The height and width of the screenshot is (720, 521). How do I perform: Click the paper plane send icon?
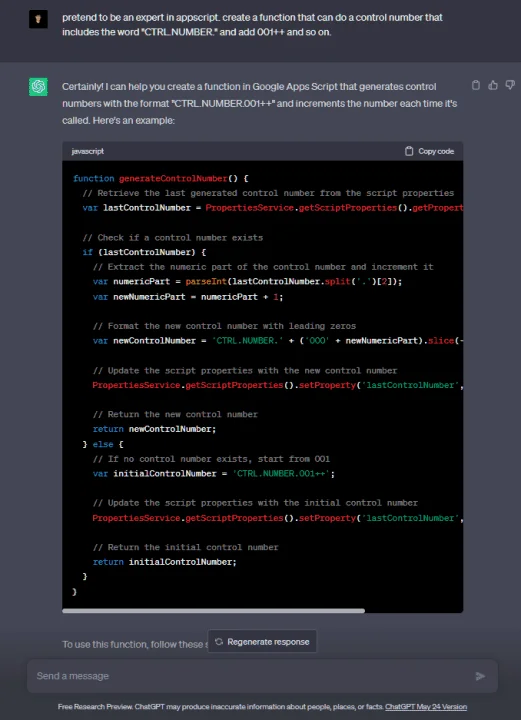click(480, 676)
